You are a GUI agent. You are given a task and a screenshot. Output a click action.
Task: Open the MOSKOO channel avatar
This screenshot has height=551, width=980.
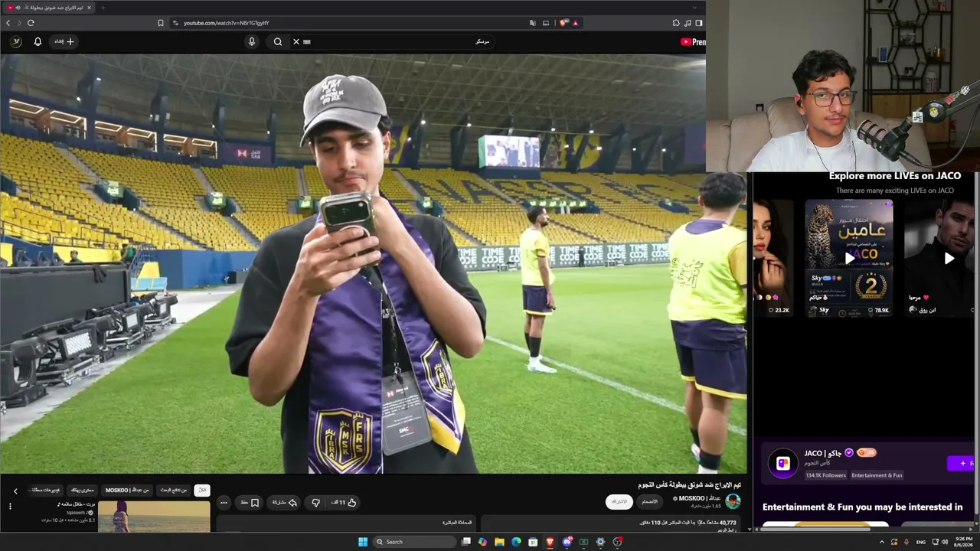pyautogui.click(x=733, y=501)
